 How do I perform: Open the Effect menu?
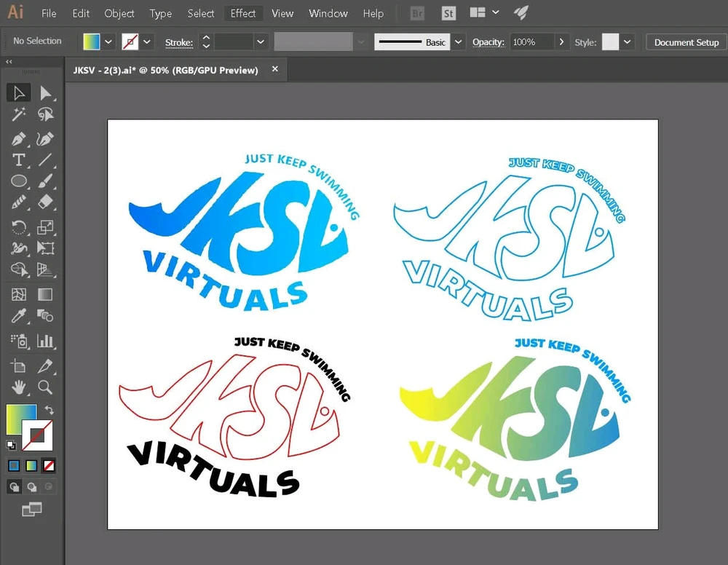(242, 13)
